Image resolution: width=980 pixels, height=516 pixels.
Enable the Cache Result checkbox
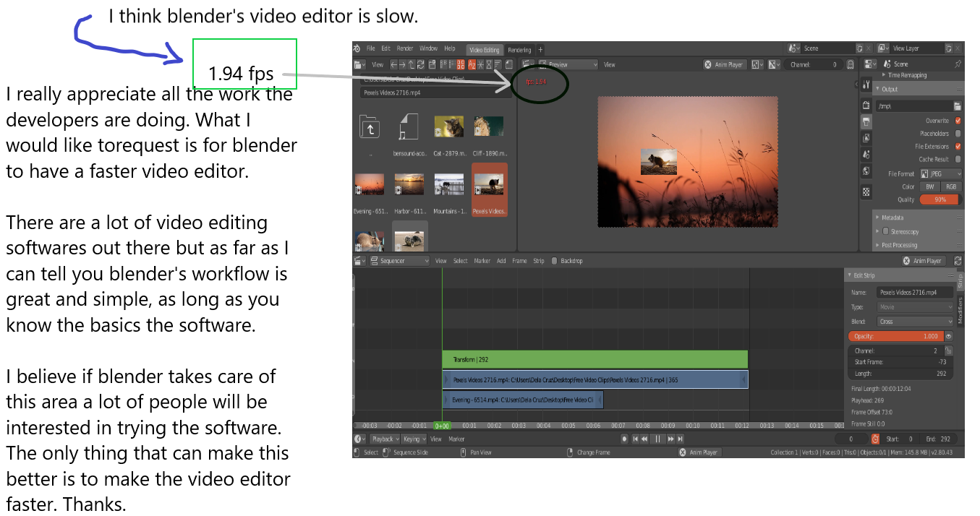958,159
